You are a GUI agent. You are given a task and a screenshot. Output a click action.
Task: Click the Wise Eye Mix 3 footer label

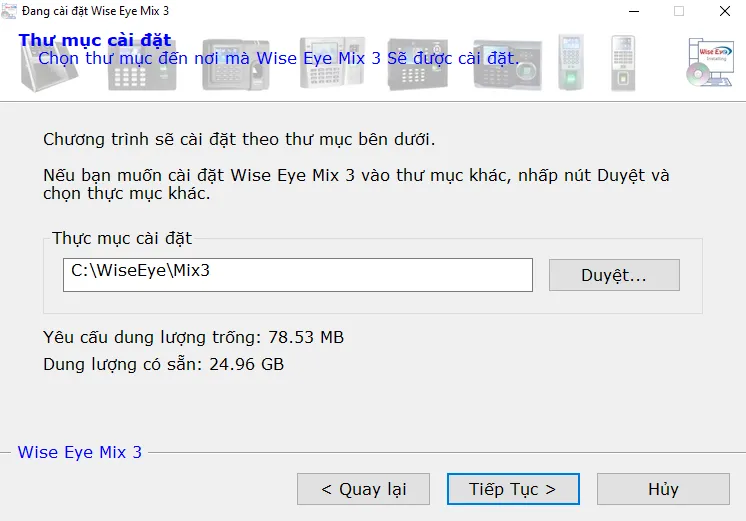tap(80, 452)
